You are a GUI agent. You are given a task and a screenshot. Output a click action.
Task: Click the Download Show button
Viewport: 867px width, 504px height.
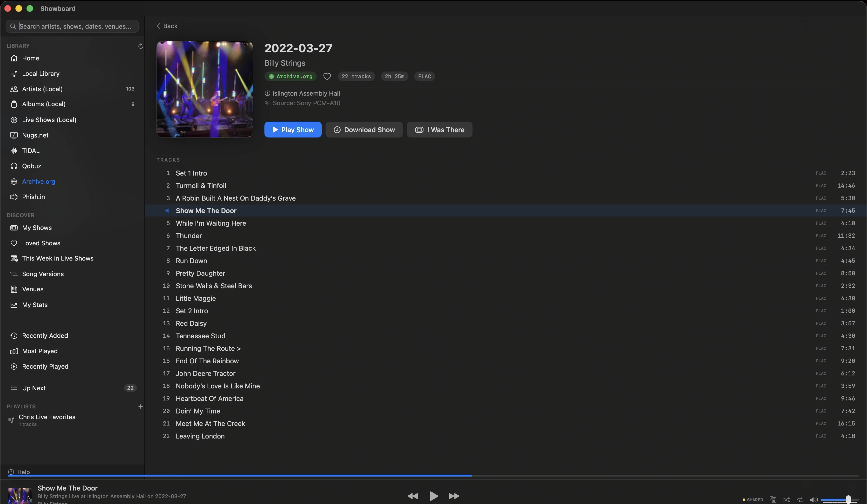(364, 130)
